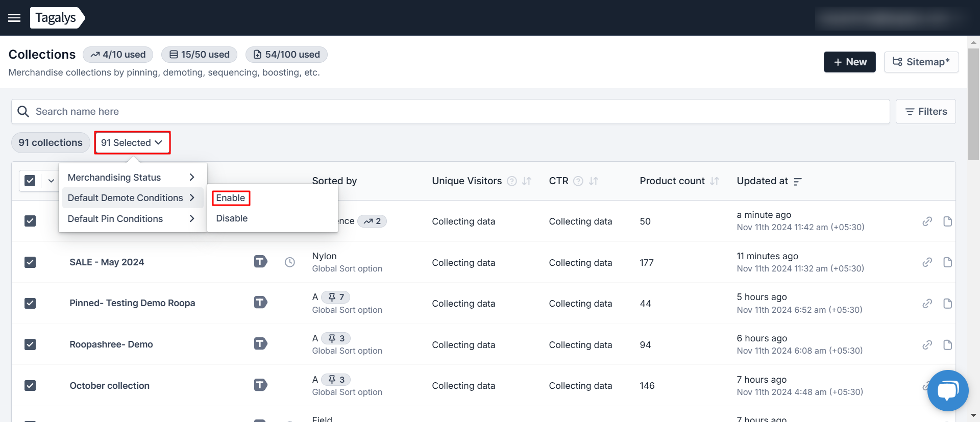Sort by Updated at icon

798,181
